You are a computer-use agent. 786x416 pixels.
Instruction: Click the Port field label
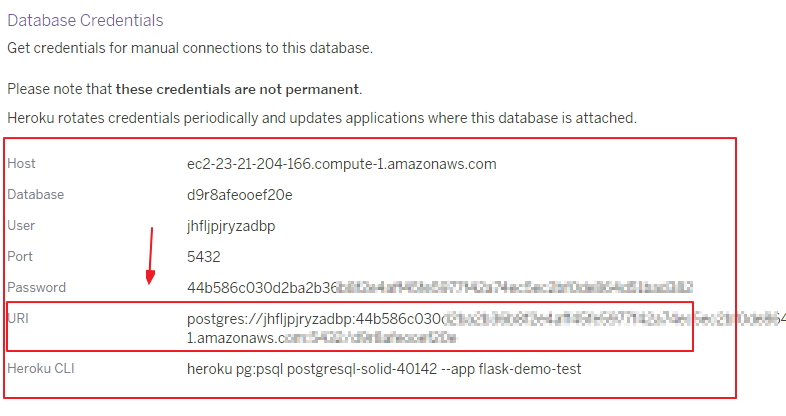click(20, 257)
